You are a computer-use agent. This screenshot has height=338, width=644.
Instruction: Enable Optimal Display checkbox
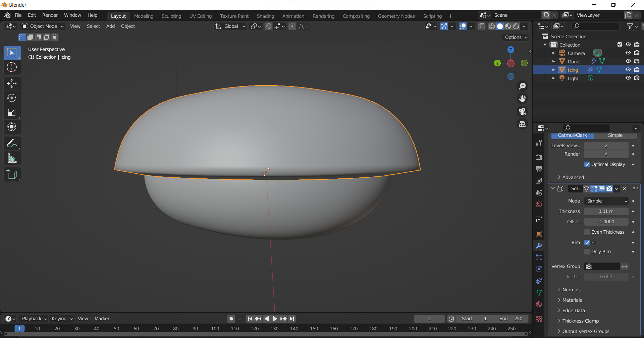(587, 164)
